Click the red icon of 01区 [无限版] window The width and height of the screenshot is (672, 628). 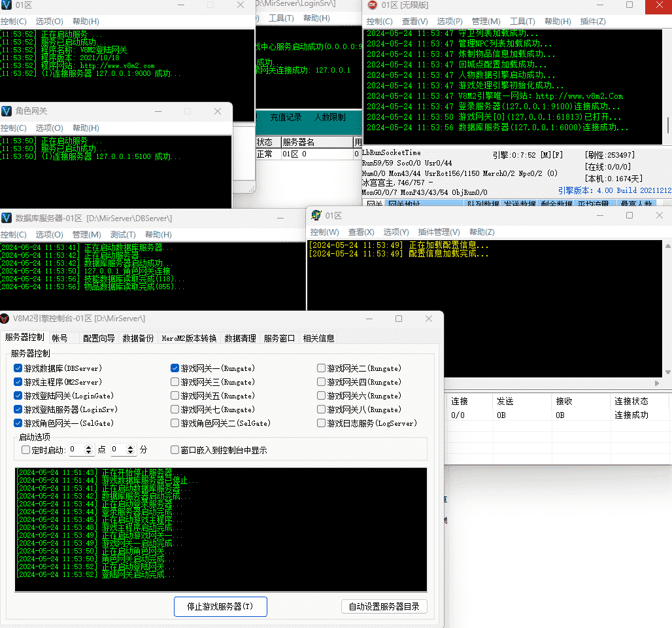(x=373, y=5)
